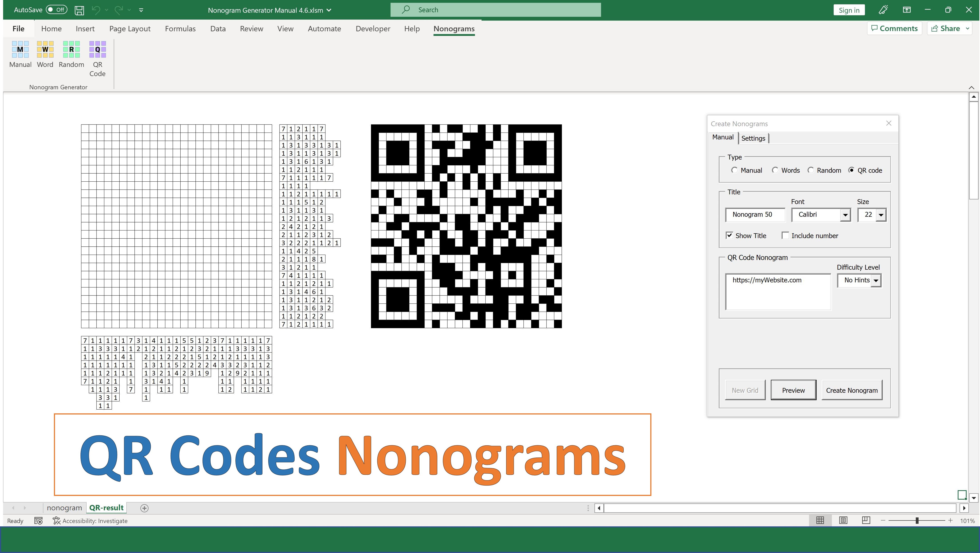Image resolution: width=980 pixels, height=553 pixels.
Task: Open the nonogram worksheet tab
Action: point(64,508)
